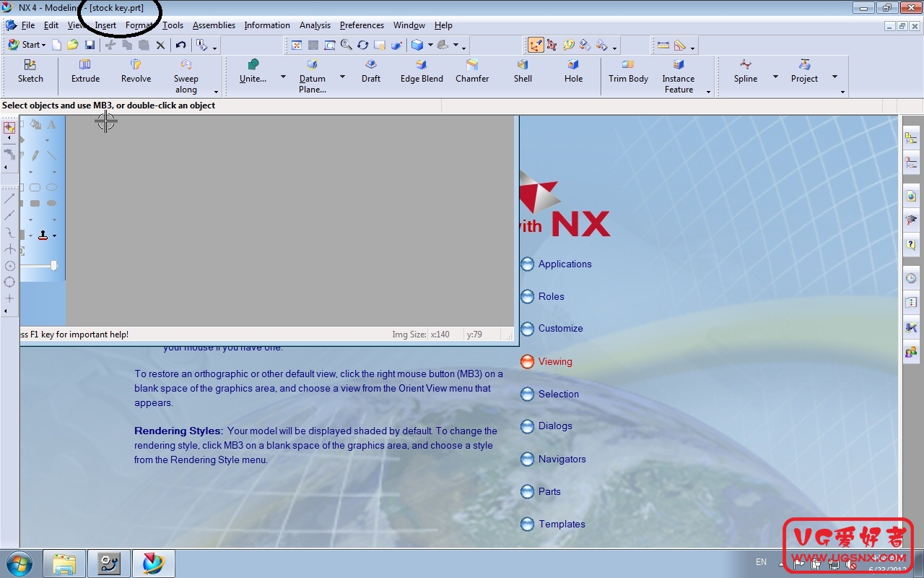Select the text A tool in the paint panel

(51, 124)
